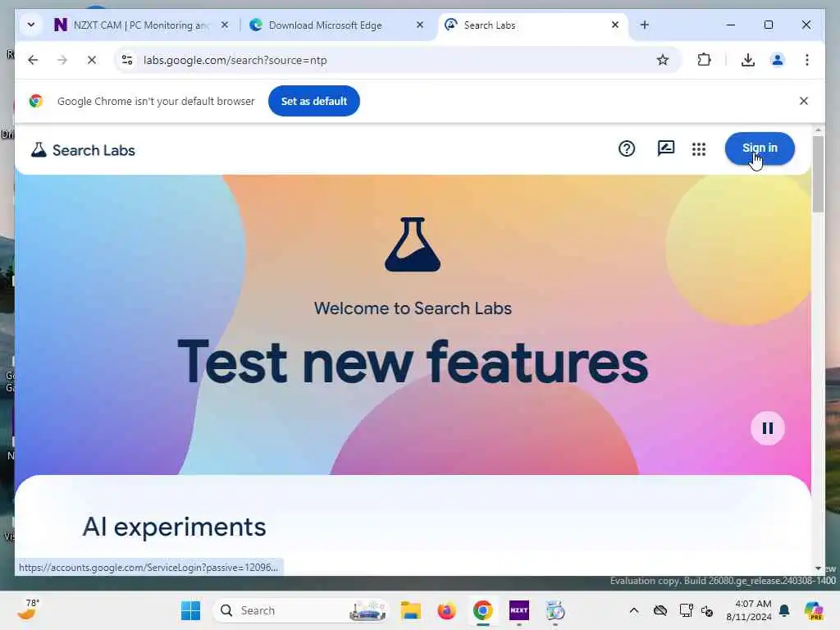Open Chrome three-dot menu
Image resolution: width=840 pixels, height=630 pixels.
pyautogui.click(x=807, y=60)
